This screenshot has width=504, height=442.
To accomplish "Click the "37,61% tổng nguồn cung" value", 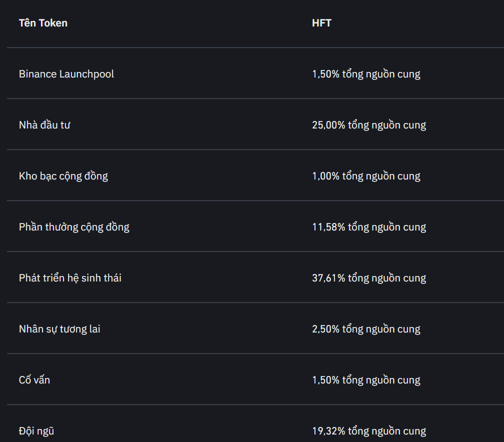I will [x=369, y=277].
